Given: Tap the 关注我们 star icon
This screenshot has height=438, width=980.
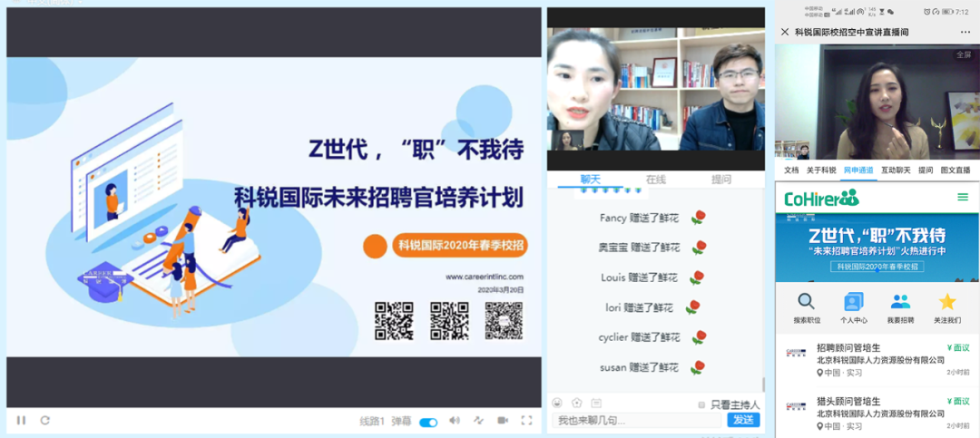Looking at the screenshot, I should coord(947,302).
